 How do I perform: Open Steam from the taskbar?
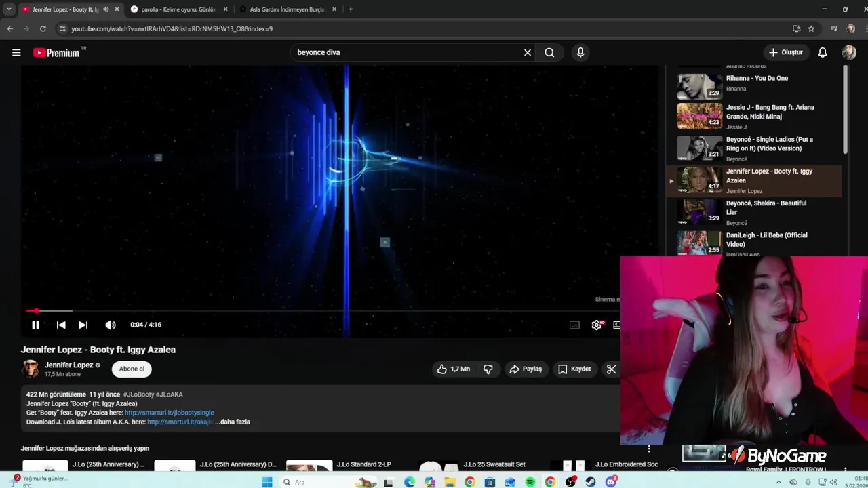point(591,482)
